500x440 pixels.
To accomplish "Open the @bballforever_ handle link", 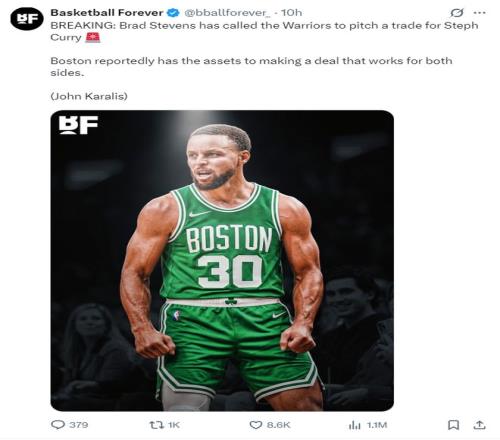I will (228, 13).
